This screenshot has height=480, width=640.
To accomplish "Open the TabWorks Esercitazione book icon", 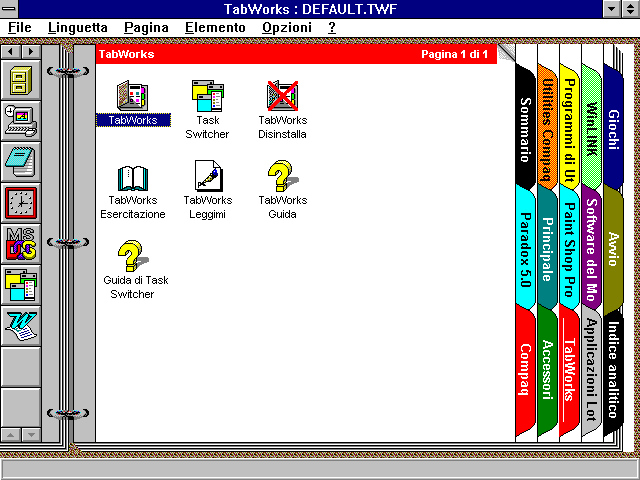I will [x=133, y=178].
